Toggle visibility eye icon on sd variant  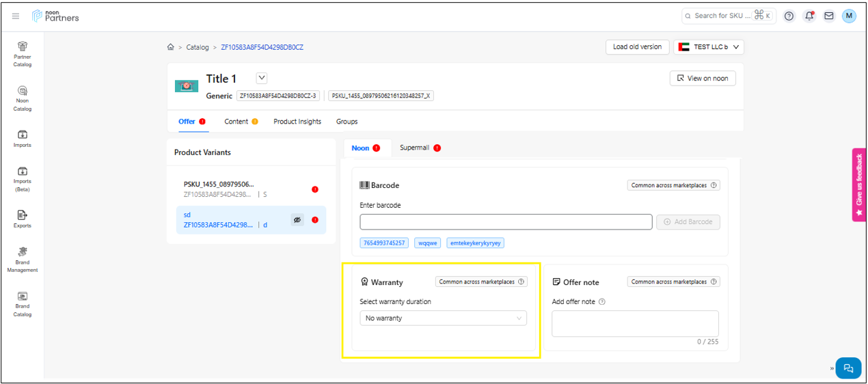click(x=297, y=220)
